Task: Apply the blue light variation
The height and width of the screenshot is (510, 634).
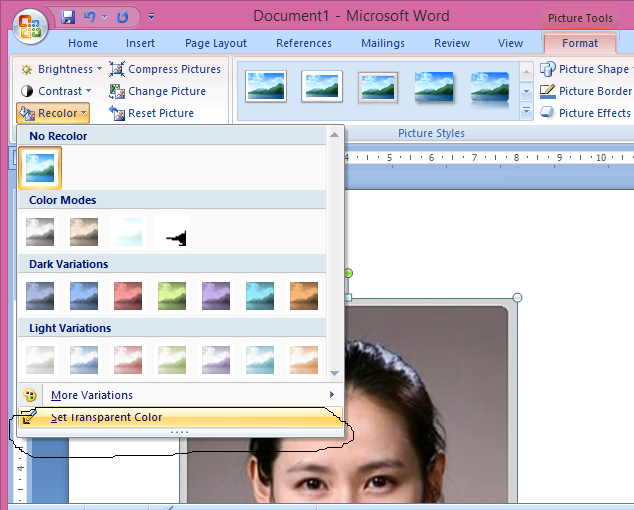Action: pos(84,360)
